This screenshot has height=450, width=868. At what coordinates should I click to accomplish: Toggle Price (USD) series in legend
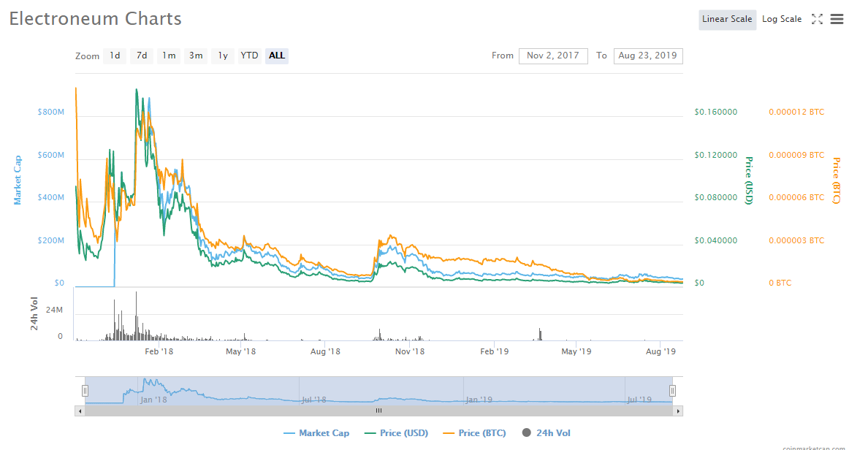pos(396,433)
